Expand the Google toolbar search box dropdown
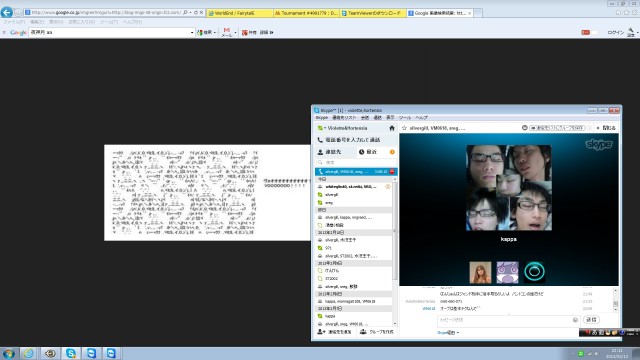640x360 pixels. (x=192, y=32)
